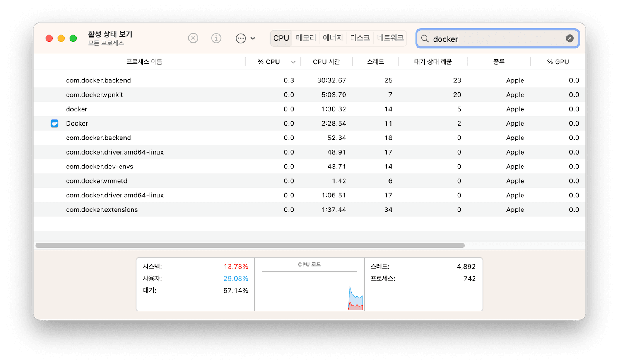Zoom the window with green button
The image size is (619, 364).
click(73, 38)
